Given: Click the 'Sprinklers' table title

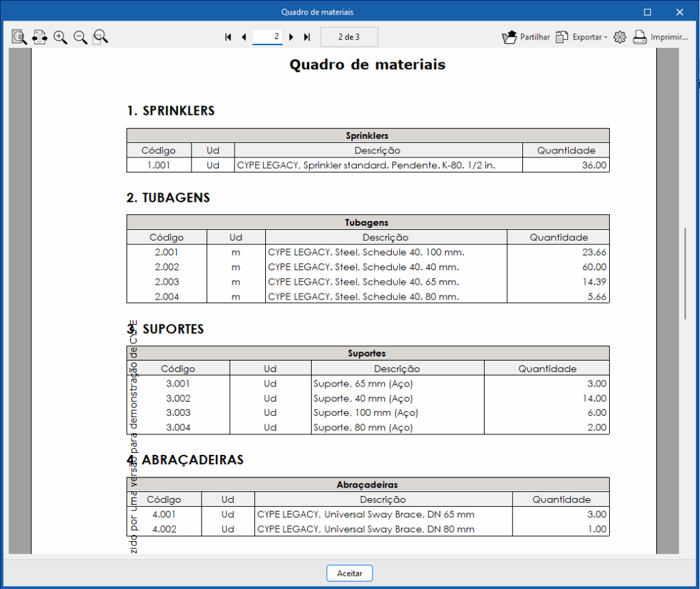Looking at the screenshot, I should tap(367, 136).
